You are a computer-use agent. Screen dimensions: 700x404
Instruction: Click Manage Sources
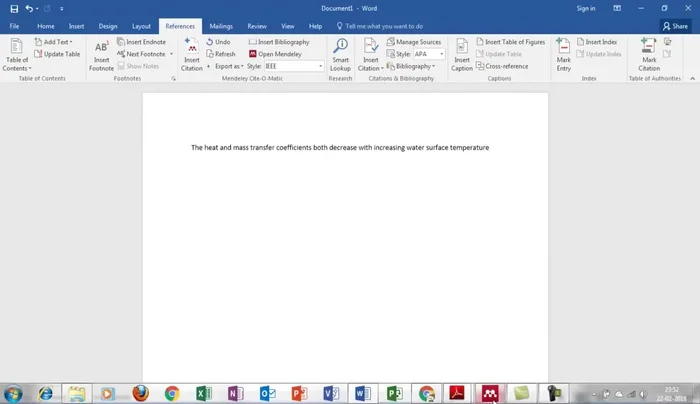click(414, 42)
